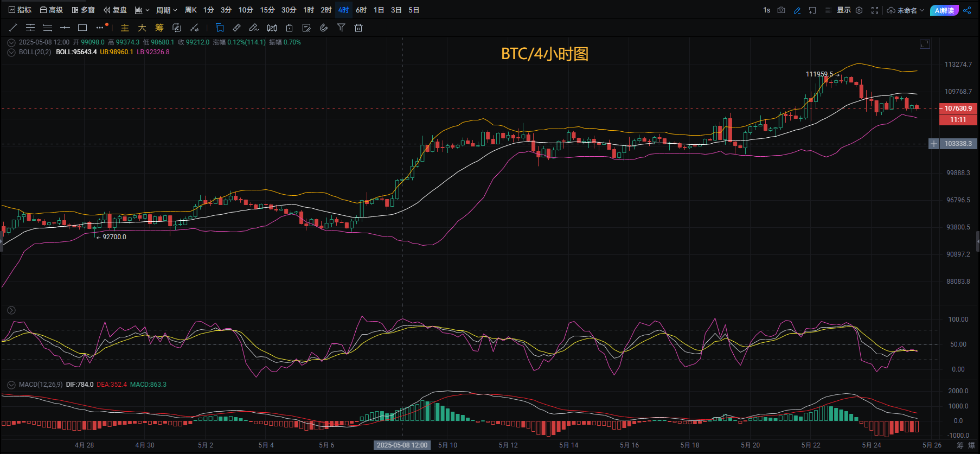
Task: Click the 主 main-force indicator icon
Action: (125, 28)
